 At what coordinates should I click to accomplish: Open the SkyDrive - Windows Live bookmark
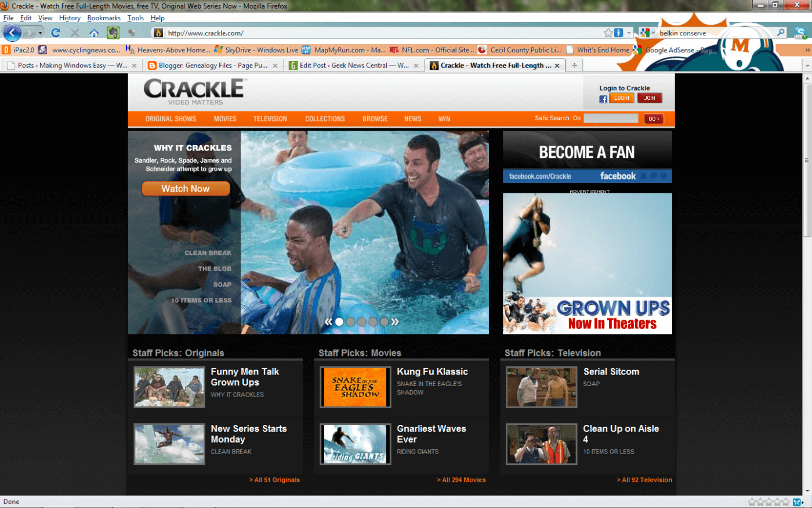[256, 50]
